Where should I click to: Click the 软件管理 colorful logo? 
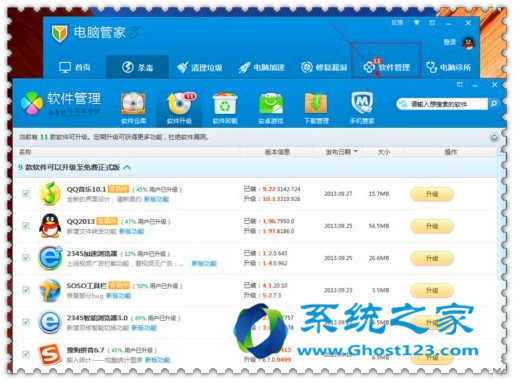pos(32,103)
